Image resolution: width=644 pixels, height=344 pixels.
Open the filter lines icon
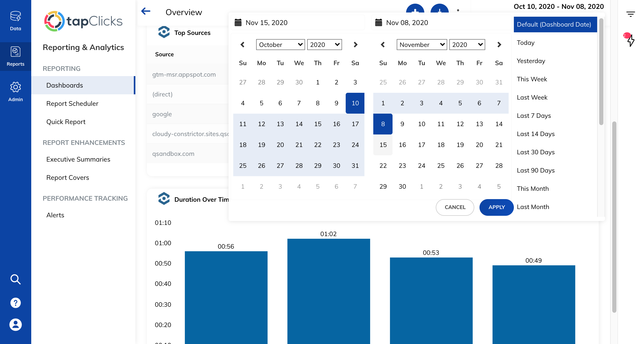point(630,14)
